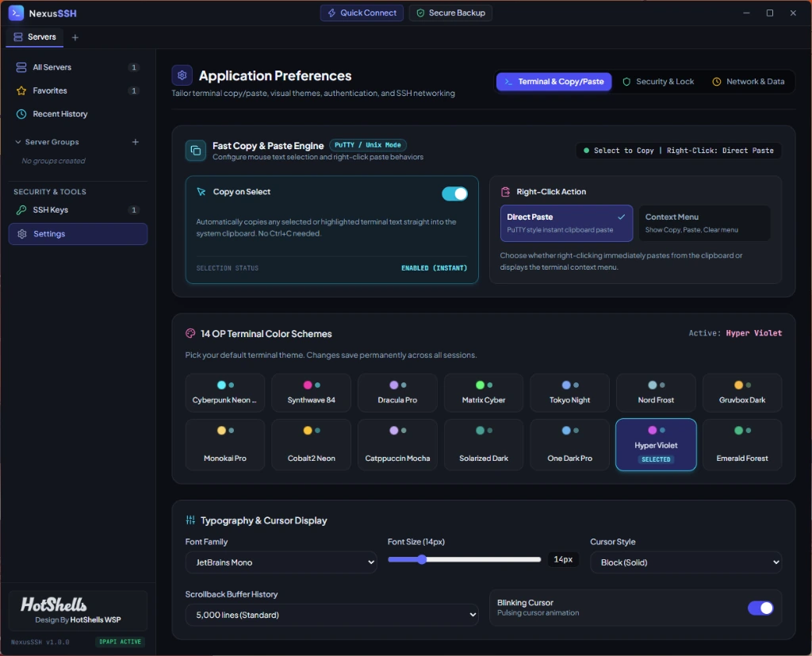Viewport: 812px width, 656px height.
Task: Click the Active: Hyper Violet label
Action: point(735,333)
